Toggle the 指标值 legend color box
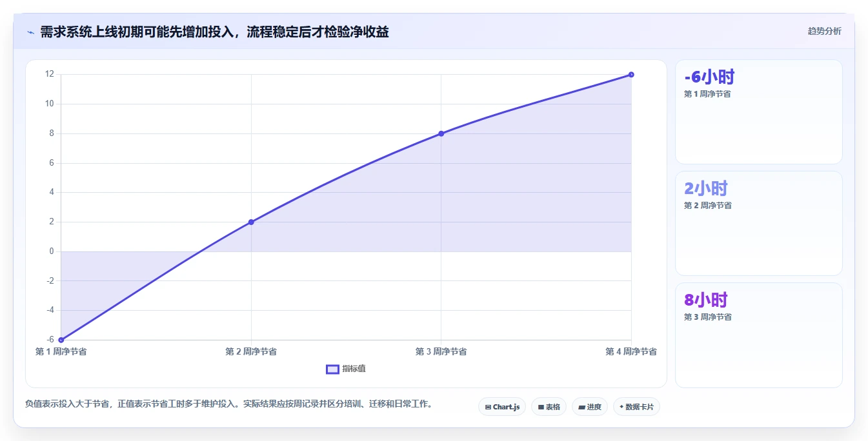Screen dimensions: 868x441 pyautogui.click(x=332, y=369)
